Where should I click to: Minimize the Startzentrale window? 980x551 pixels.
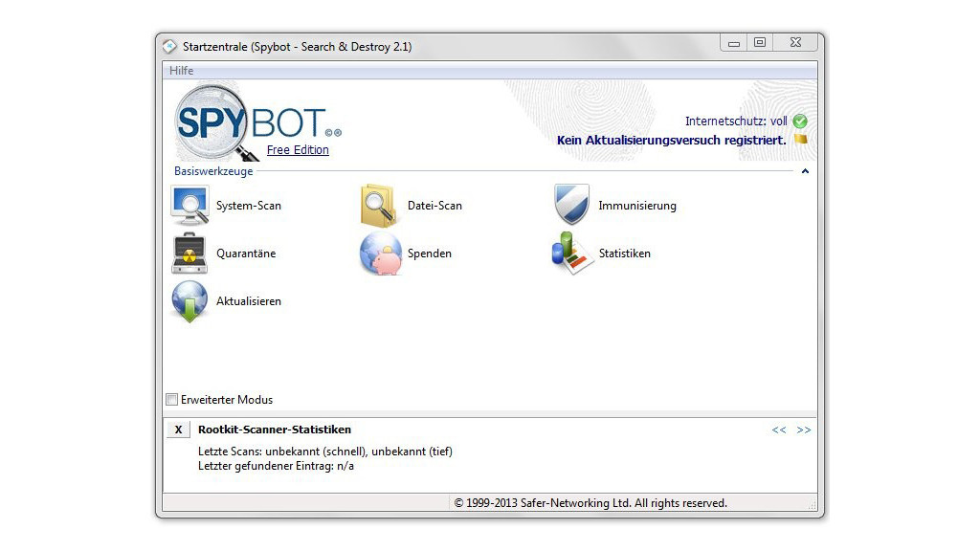(x=734, y=43)
